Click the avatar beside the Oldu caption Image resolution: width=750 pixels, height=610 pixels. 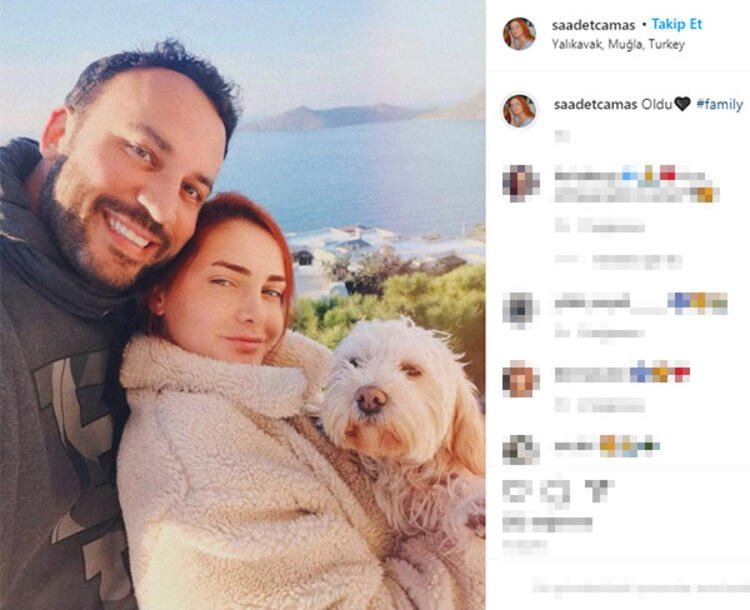coord(519,111)
